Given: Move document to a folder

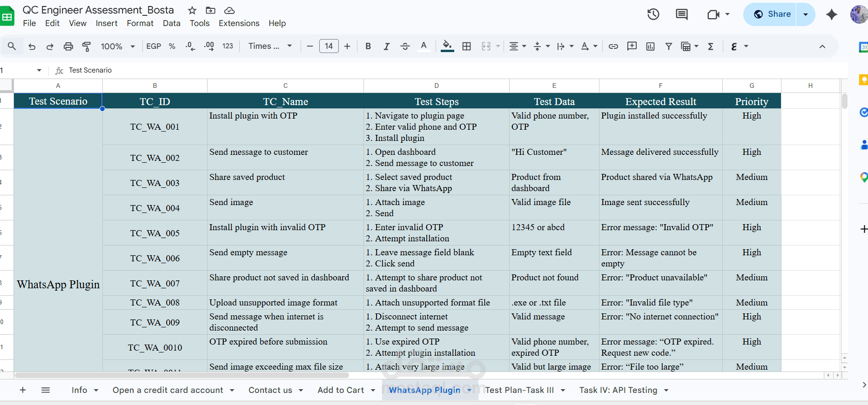Looking at the screenshot, I should [210, 10].
